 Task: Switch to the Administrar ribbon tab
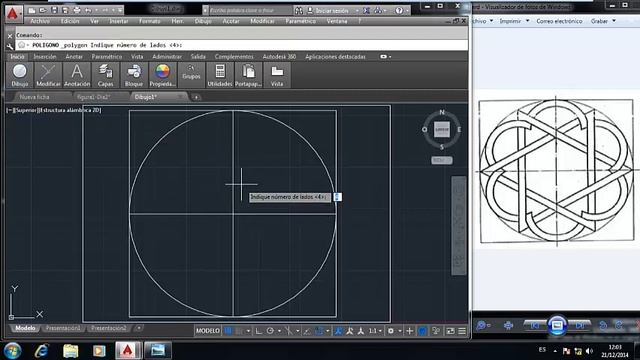[x=167, y=57]
